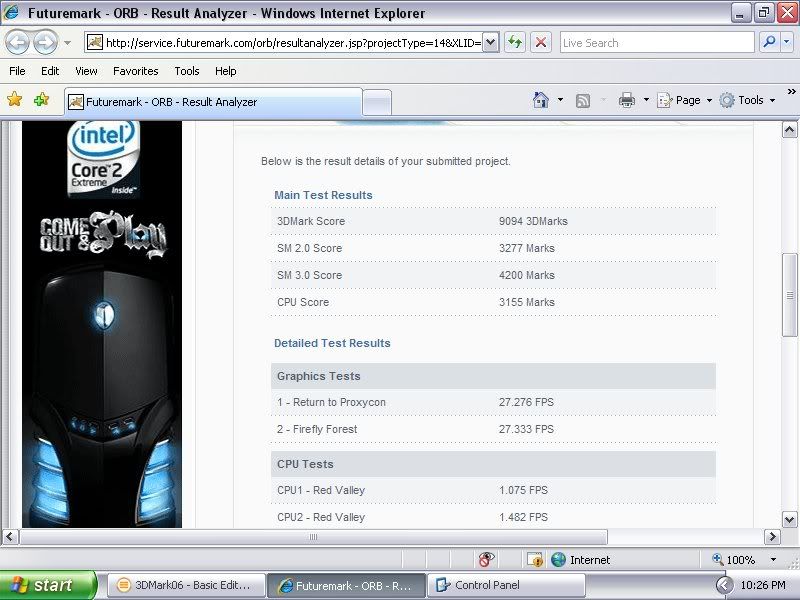Click the Windows Start button
800x600 pixels.
pyautogui.click(x=48, y=585)
